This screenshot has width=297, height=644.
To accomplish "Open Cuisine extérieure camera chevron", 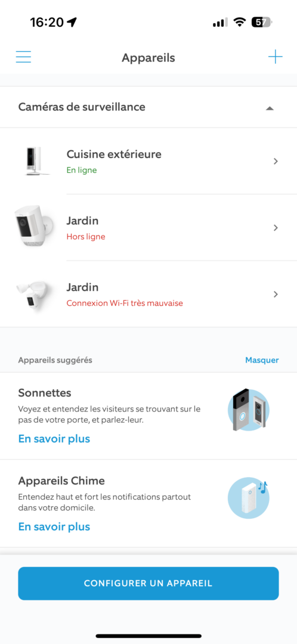I will (x=276, y=162).
